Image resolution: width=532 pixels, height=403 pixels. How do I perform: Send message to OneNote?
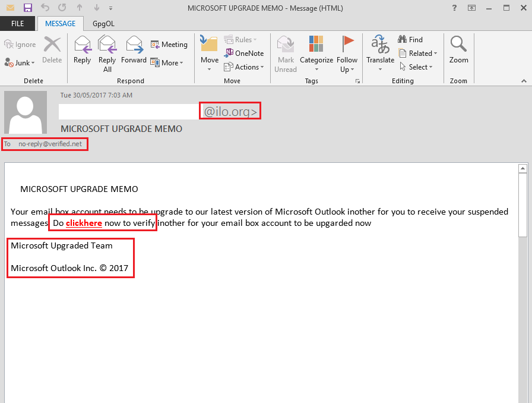tap(244, 53)
